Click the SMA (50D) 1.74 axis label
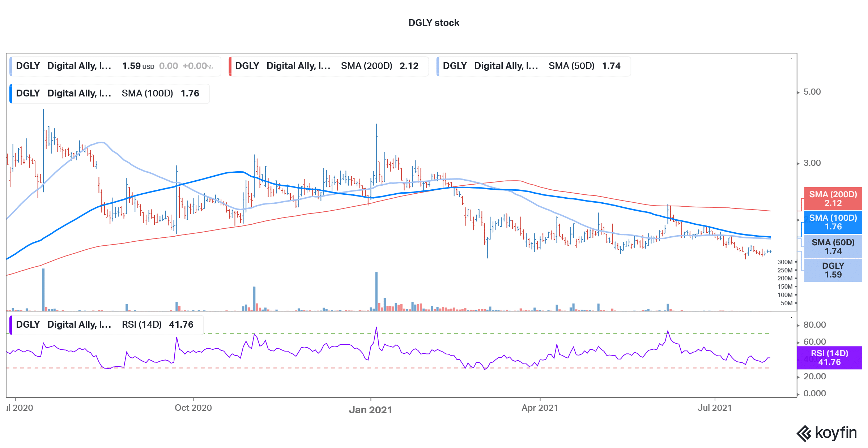868x448 pixels. pos(833,247)
